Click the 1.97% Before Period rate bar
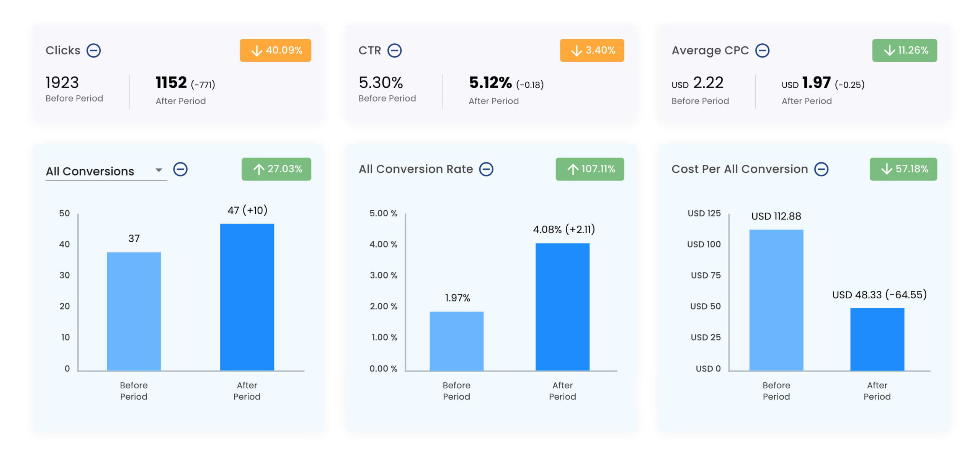 click(x=456, y=340)
